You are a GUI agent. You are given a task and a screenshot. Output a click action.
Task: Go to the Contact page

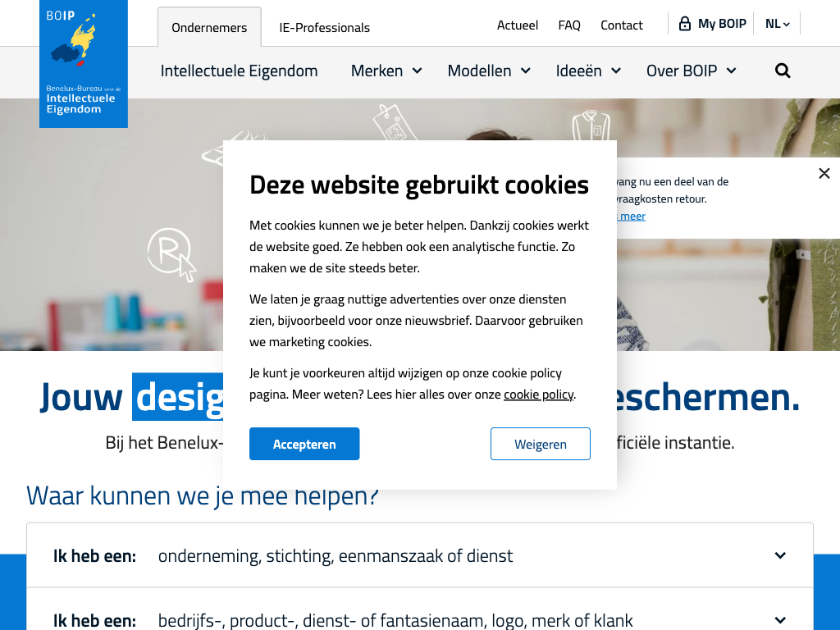pos(622,25)
